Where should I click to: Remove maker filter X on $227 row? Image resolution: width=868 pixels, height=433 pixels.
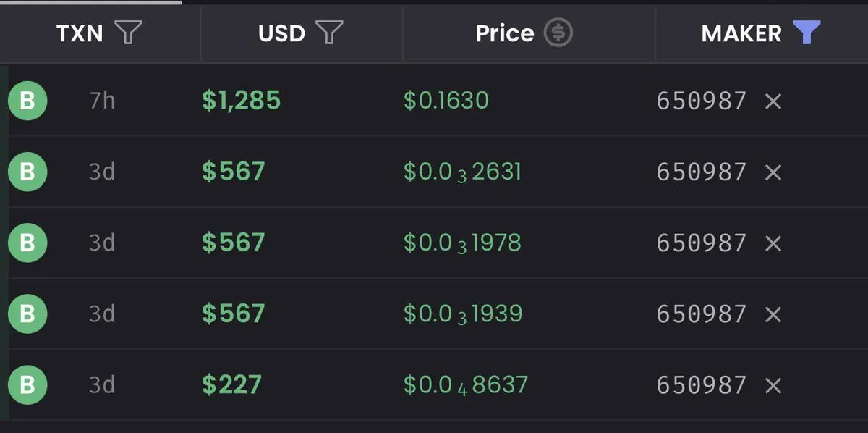pos(773,384)
